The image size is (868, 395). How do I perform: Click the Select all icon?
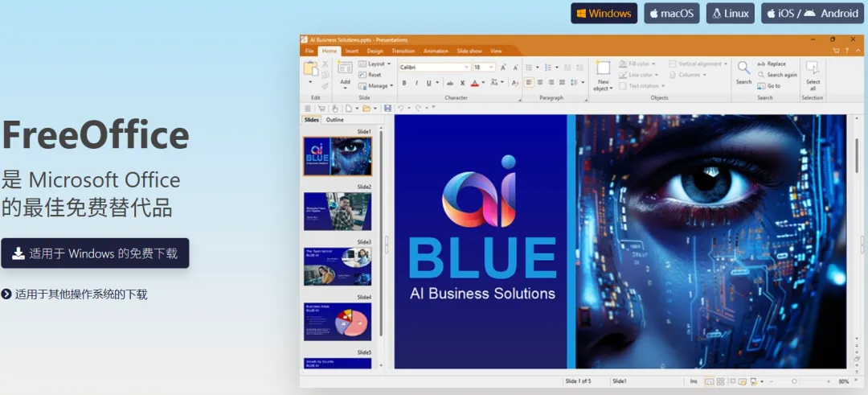[813, 68]
